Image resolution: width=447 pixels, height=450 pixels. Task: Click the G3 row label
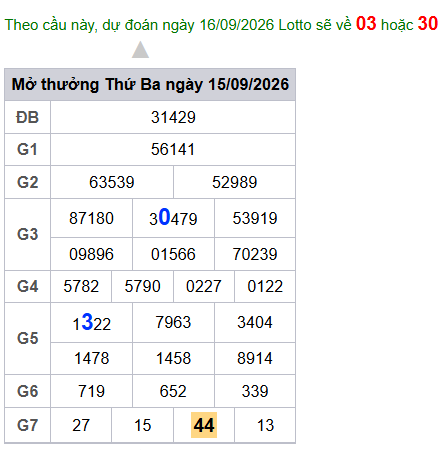click(28, 234)
